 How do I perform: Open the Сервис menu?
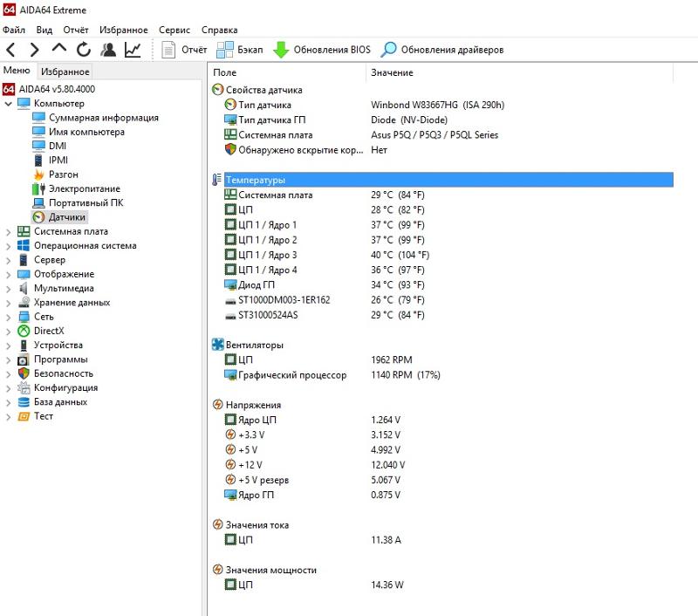[174, 30]
